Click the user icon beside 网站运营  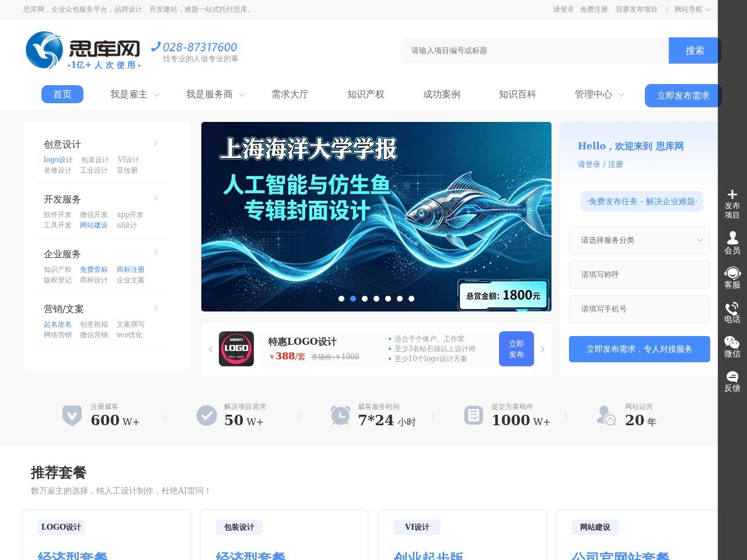pyautogui.click(x=607, y=415)
